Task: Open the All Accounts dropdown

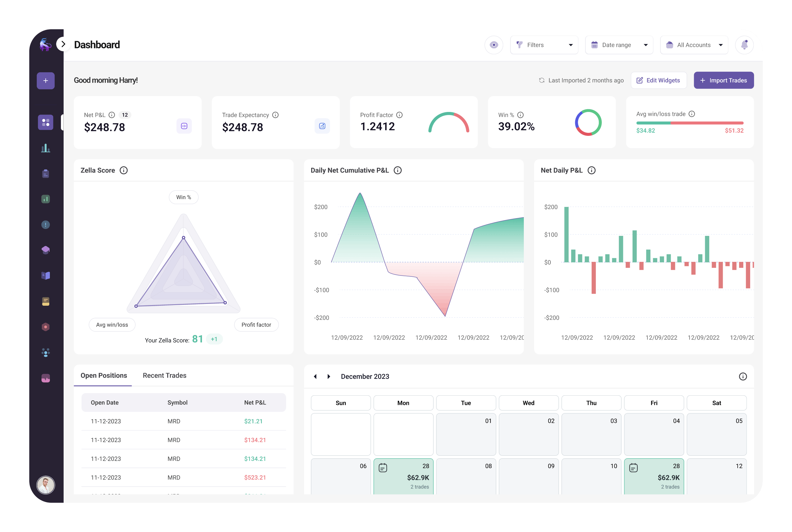Action: (x=694, y=45)
